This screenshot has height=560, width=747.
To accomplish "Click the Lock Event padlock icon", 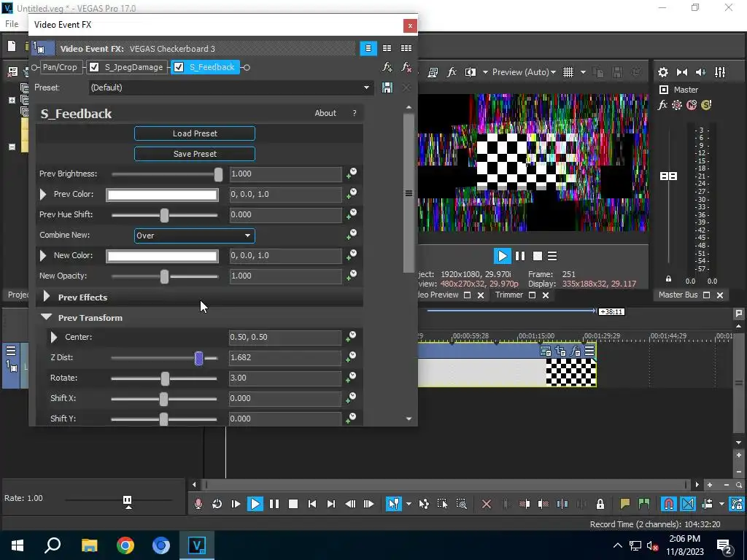I will click(x=600, y=504).
